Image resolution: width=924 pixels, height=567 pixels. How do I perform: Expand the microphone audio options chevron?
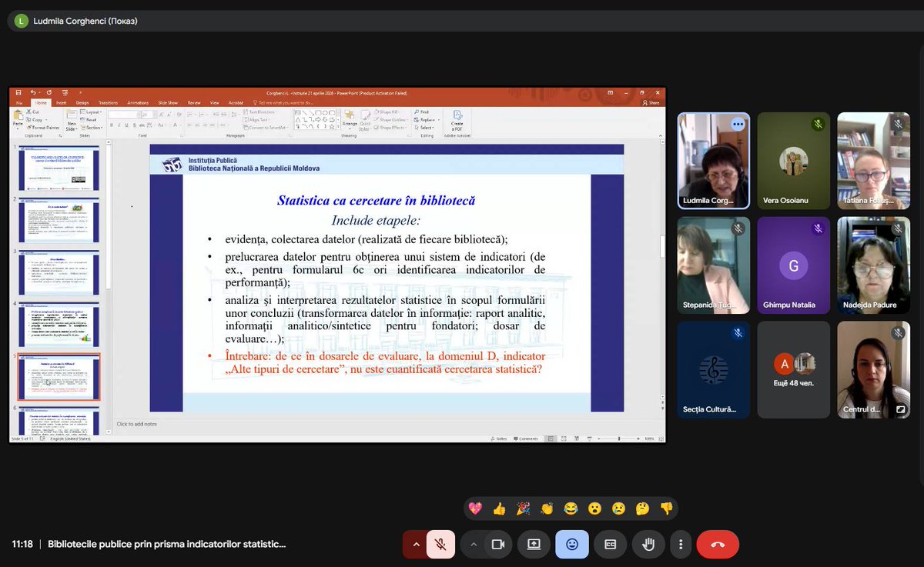pyautogui.click(x=416, y=544)
